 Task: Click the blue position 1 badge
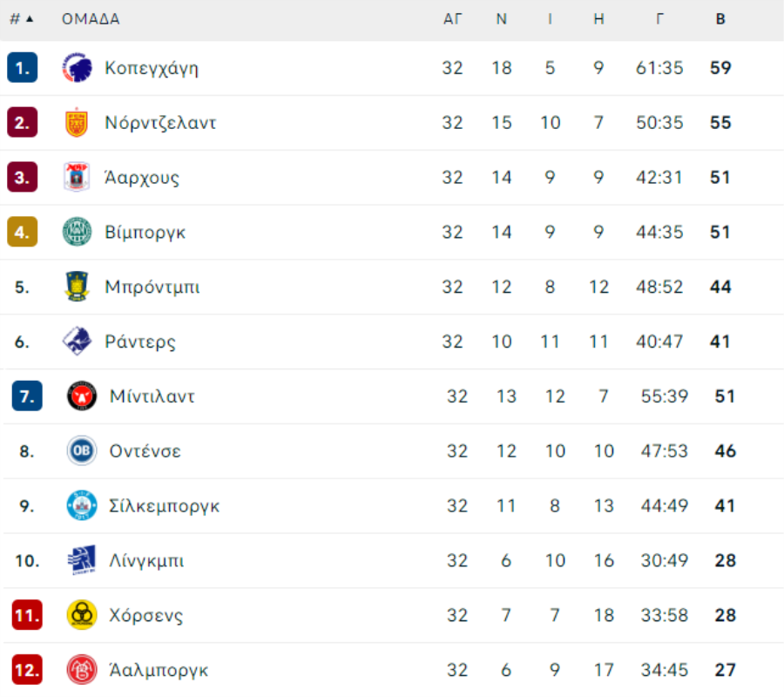tap(22, 67)
